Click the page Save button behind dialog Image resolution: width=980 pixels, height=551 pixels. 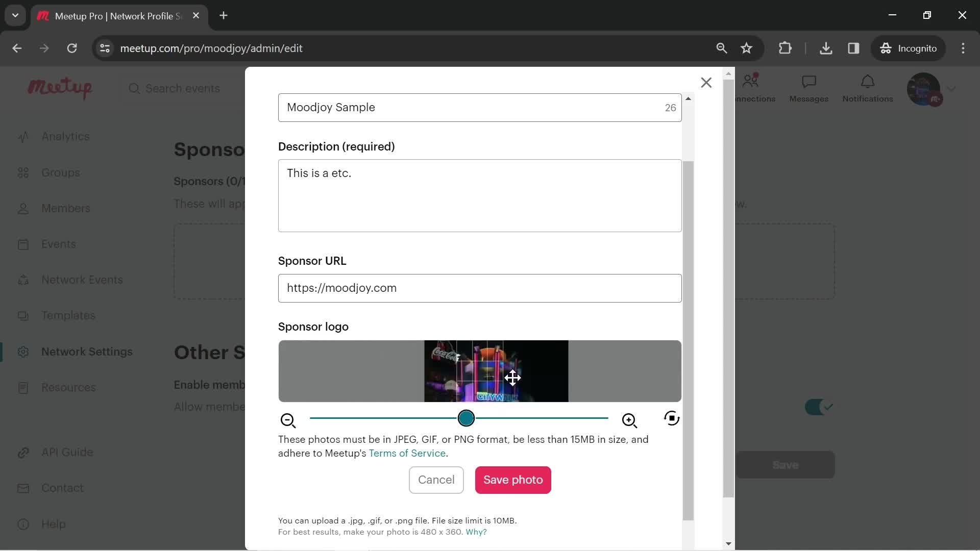click(x=785, y=465)
